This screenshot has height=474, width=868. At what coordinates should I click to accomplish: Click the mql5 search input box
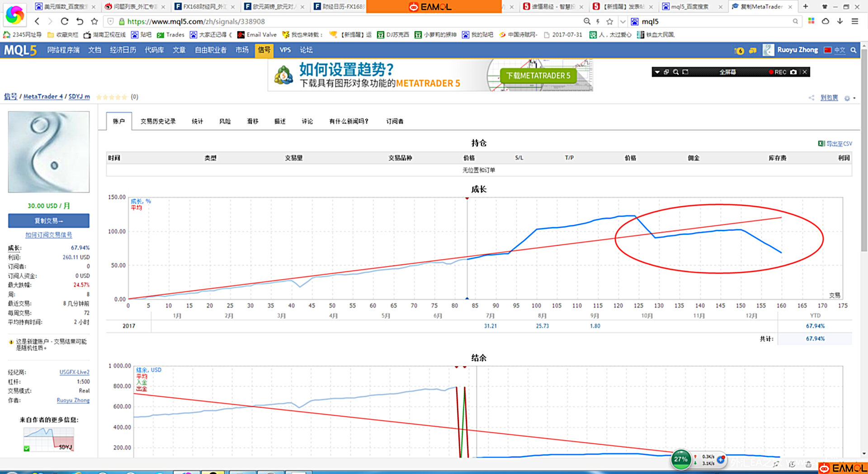click(716, 21)
